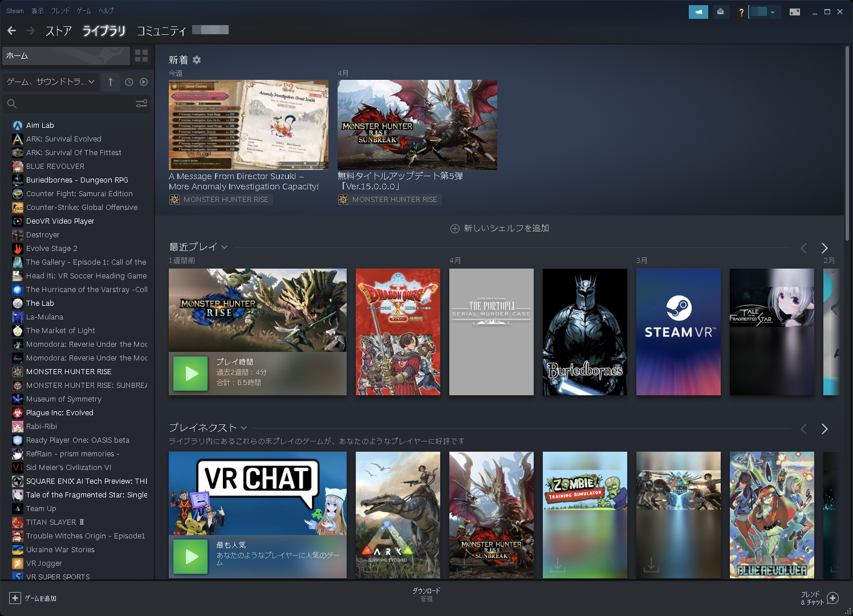Toggle Big Picture Mode in the title bar
The height and width of the screenshot is (616, 853).
[x=794, y=11]
